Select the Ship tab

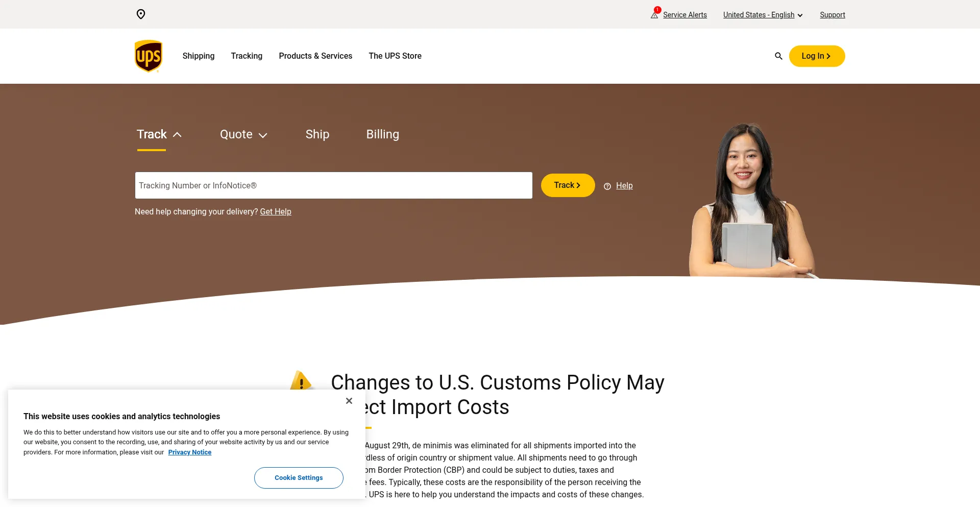pos(317,134)
